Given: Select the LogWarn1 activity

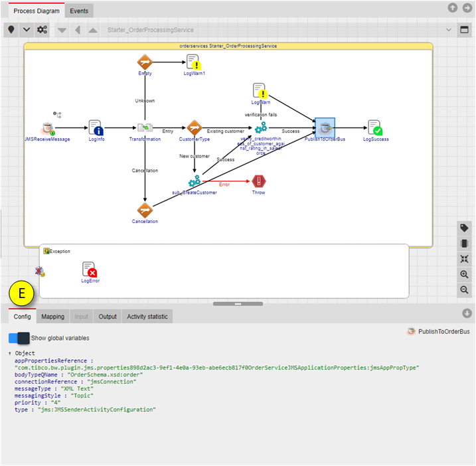Looking at the screenshot, I should click(x=194, y=62).
